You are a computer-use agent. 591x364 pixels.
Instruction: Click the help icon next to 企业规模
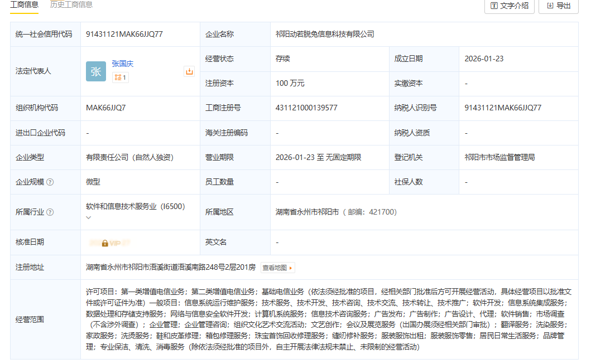(x=50, y=182)
